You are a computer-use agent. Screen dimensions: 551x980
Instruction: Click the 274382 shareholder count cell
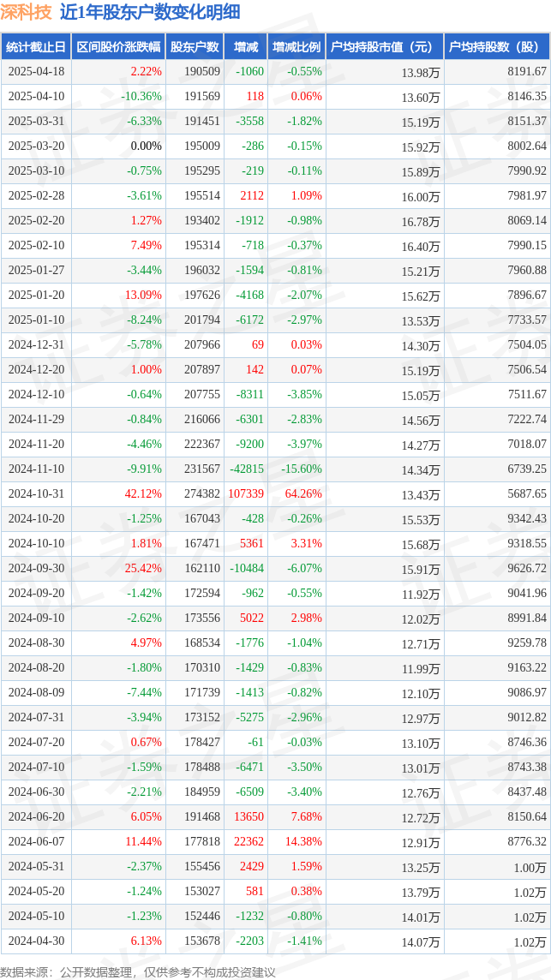tap(202, 493)
